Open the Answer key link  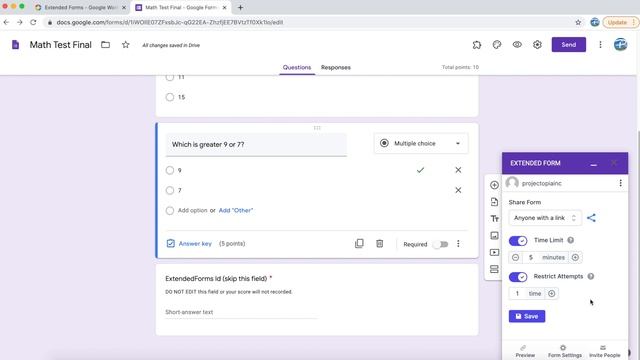click(189, 244)
